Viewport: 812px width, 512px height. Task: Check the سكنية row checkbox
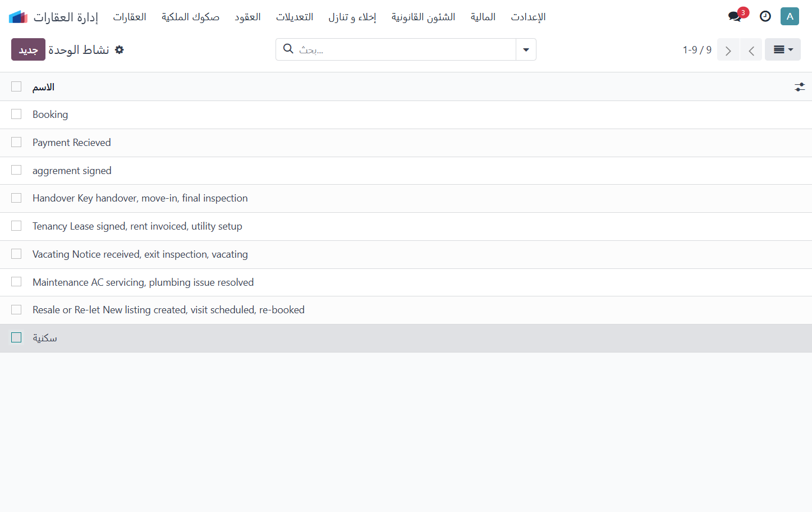point(16,337)
